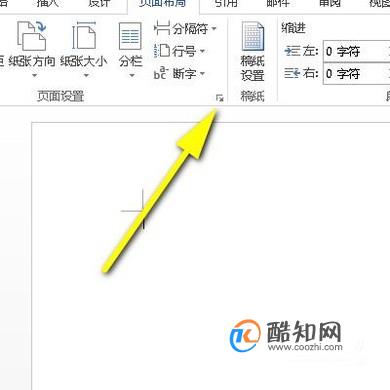Viewport: 390px width, 390px height.
Task: Click the right indent 右 field
Action: point(356,74)
